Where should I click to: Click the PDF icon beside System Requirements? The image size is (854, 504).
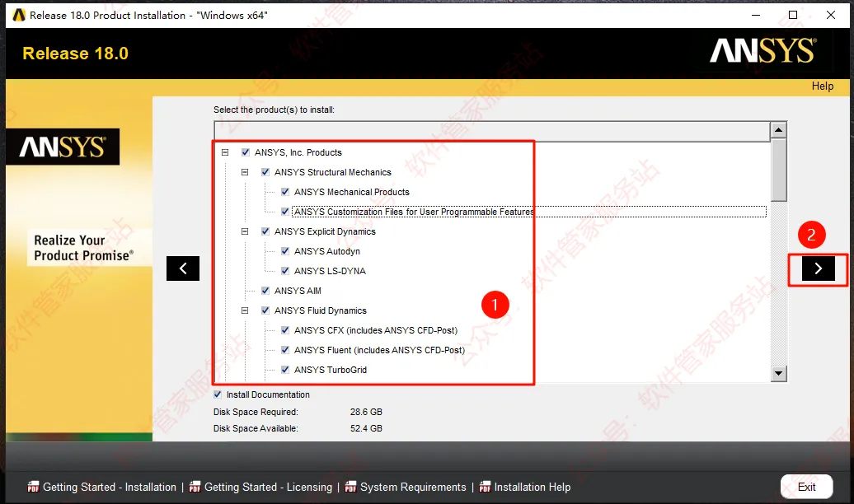pos(351,487)
